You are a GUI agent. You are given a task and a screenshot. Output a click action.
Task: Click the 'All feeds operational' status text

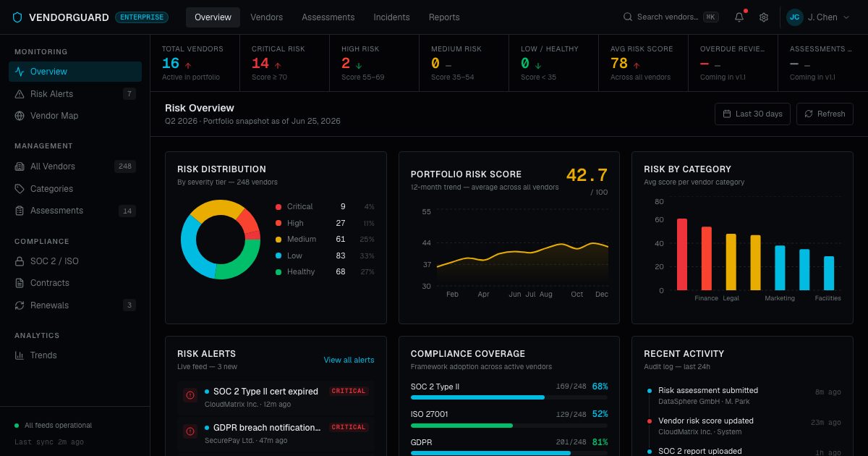point(59,426)
